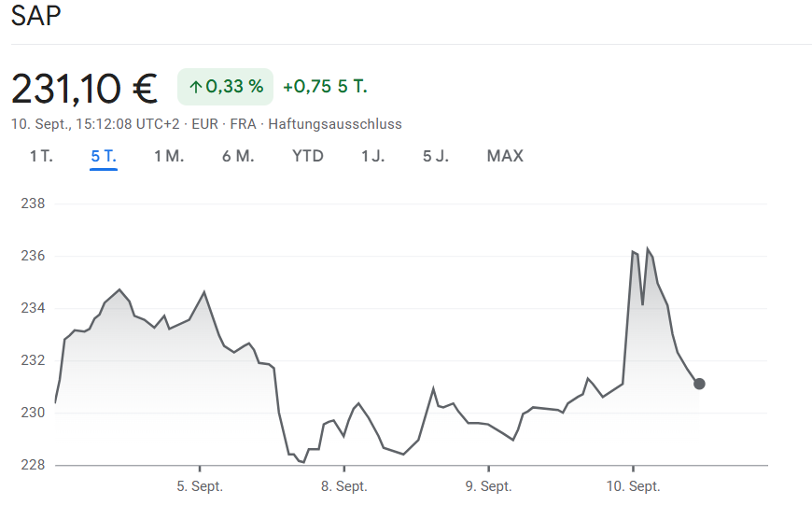
Task: Select the 1 T. time range tab
Action: click(40, 156)
